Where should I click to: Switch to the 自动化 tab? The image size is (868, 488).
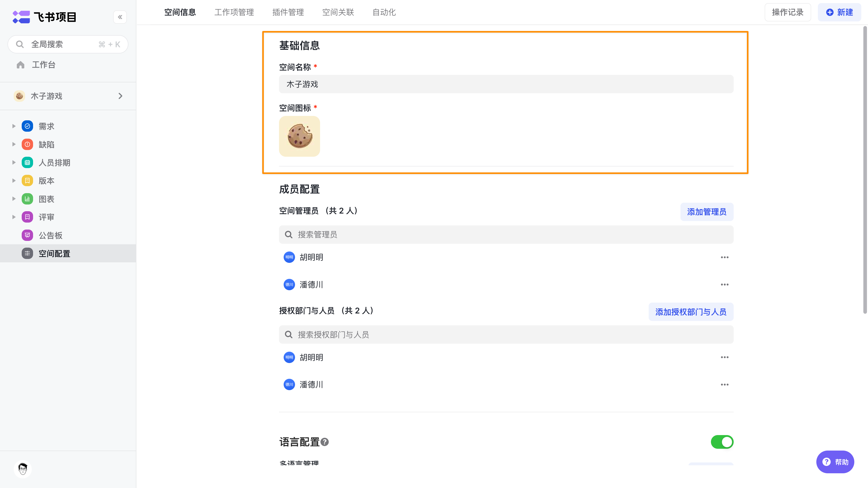point(384,12)
